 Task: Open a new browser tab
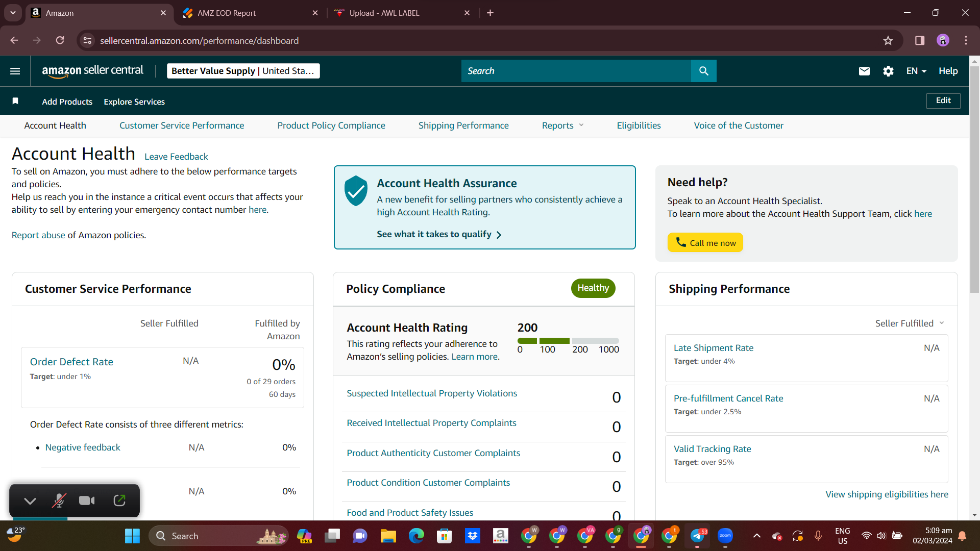tap(490, 13)
